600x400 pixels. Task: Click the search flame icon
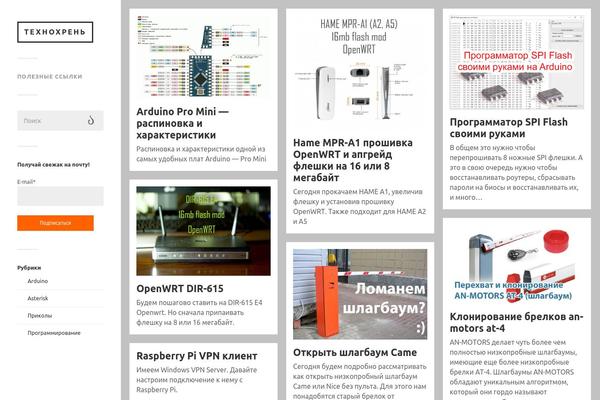(x=91, y=120)
